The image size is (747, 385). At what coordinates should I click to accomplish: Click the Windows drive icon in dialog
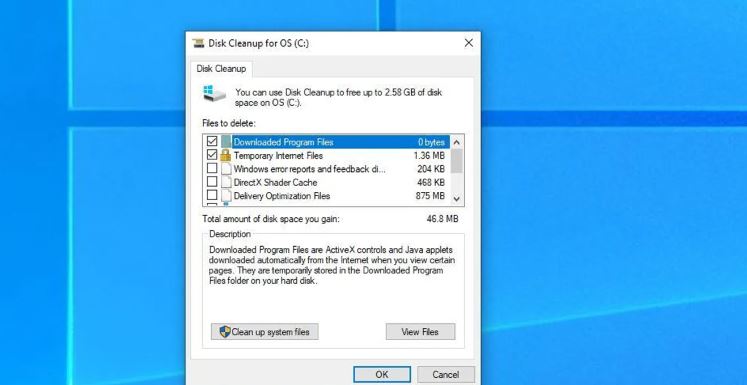[x=214, y=93]
